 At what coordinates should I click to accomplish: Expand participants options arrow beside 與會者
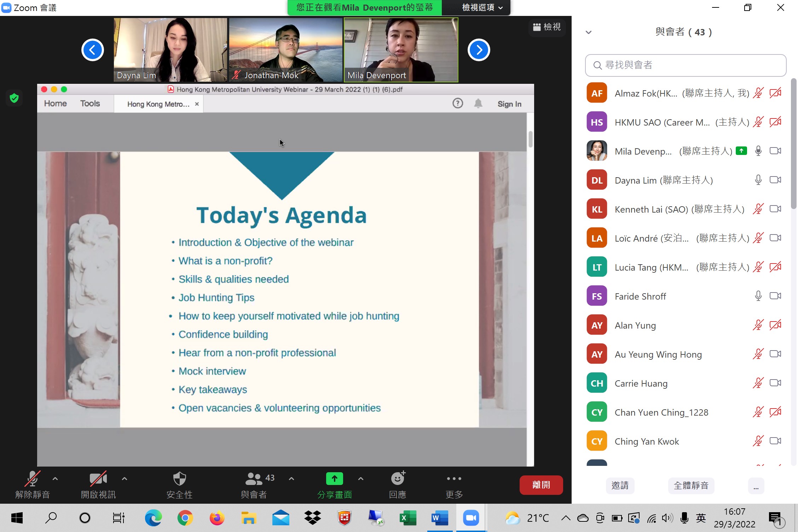(291, 479)
